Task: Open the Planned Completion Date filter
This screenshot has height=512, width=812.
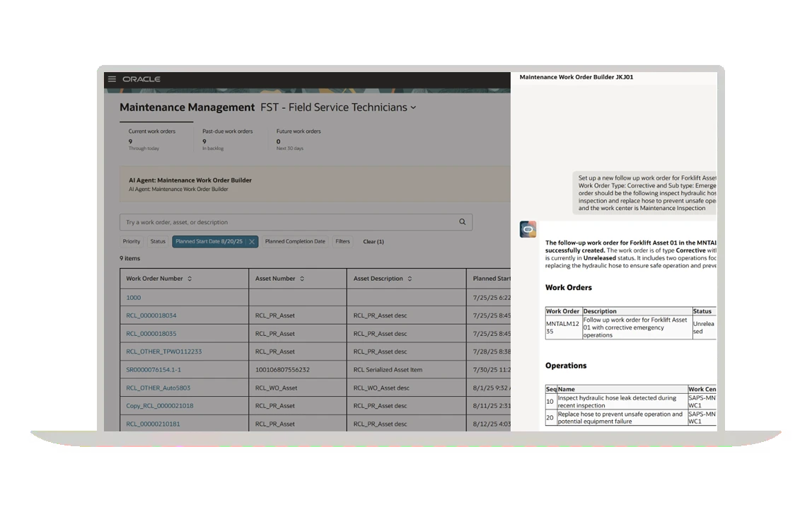Action: pos(295,242)
